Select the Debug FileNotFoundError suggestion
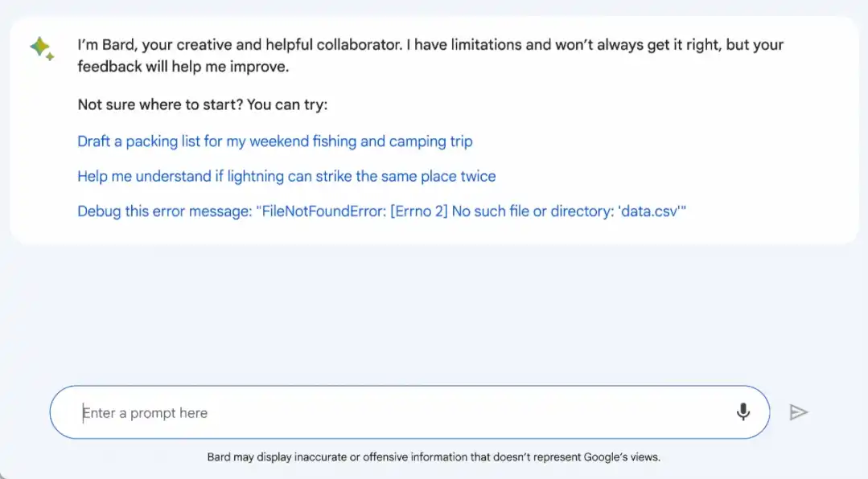 click(381, 211)
